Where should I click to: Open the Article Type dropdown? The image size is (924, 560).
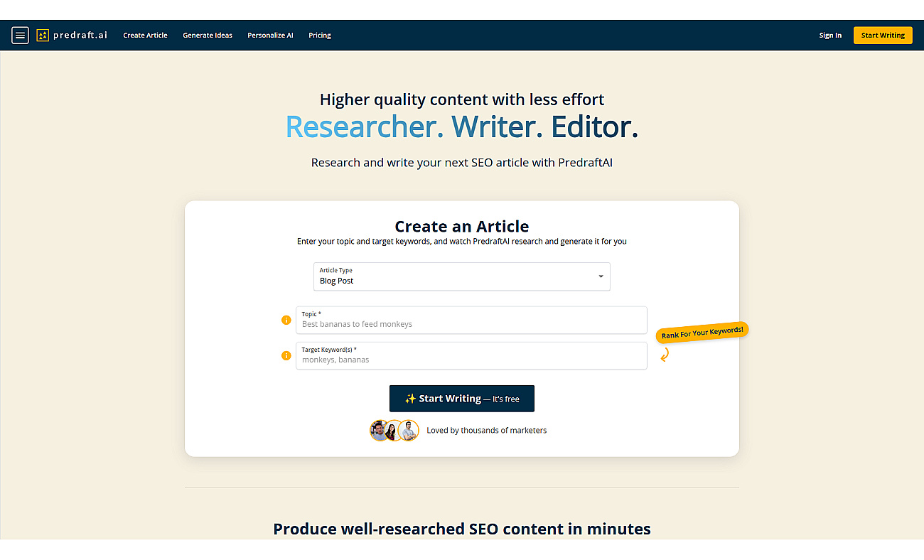pyautogui.click(x=462, y=276)
